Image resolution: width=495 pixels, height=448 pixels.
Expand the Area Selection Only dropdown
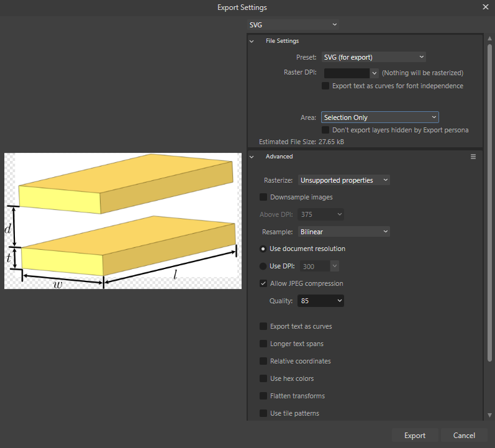pos(379,117)
